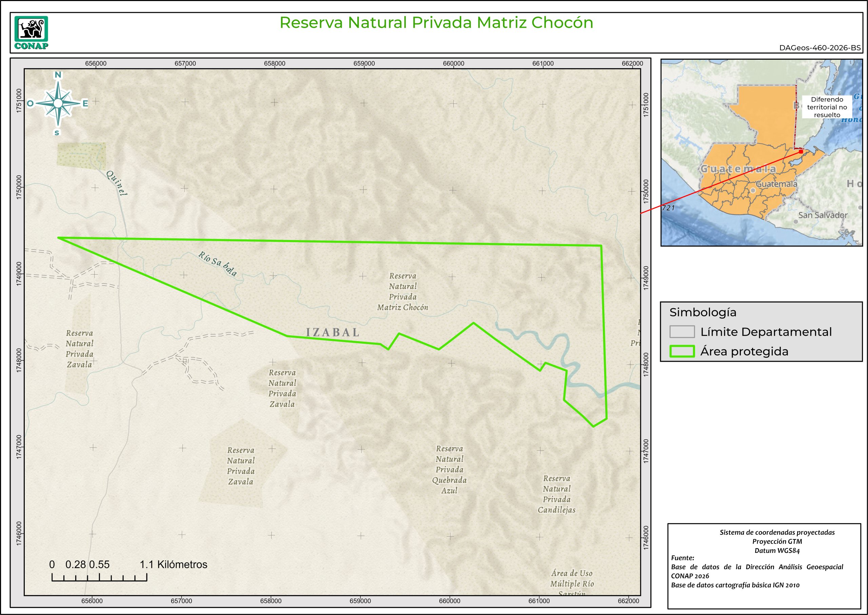Click the Simbología legend heading
Viewport: 868px width, 615px height.
(x=703, y=313)
